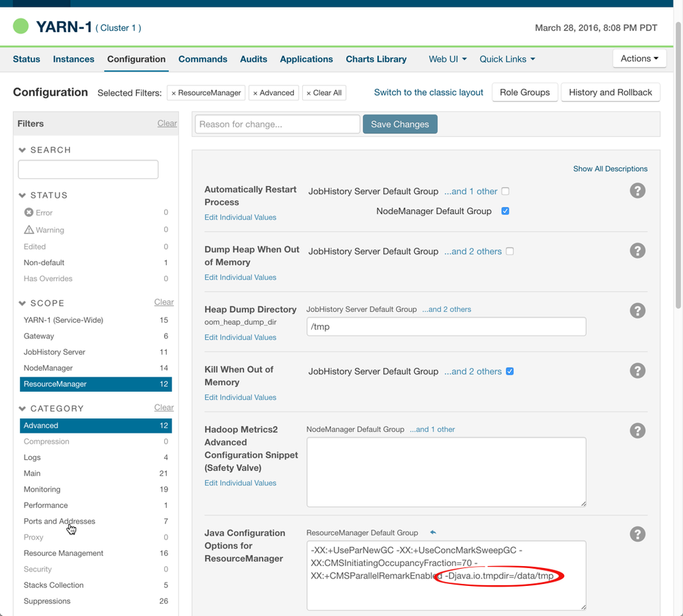This screenshot has width=683, height=616.
Task: Switch to the Status tab
Action: pyautogui.click(x=27, y=59)
